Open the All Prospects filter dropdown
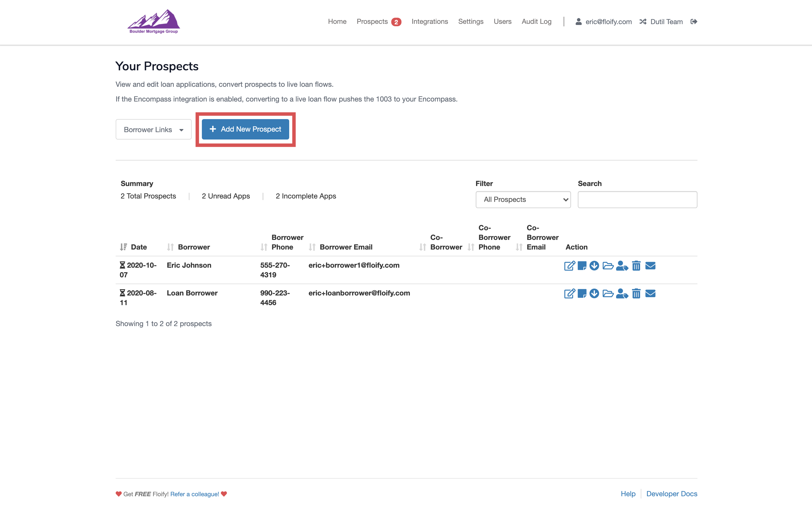Screen dimensions: 812x507 click(x=523, y=200)
